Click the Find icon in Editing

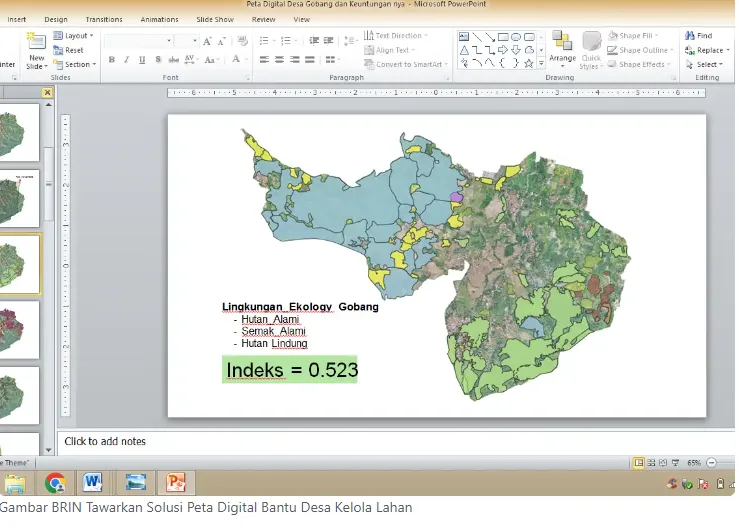(690, 35)
